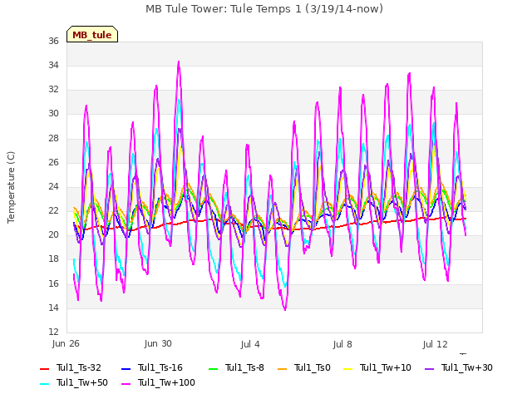Screen dimensions: 532x399
Task: Click the 26 y-axis tick label
Action: 53,163
